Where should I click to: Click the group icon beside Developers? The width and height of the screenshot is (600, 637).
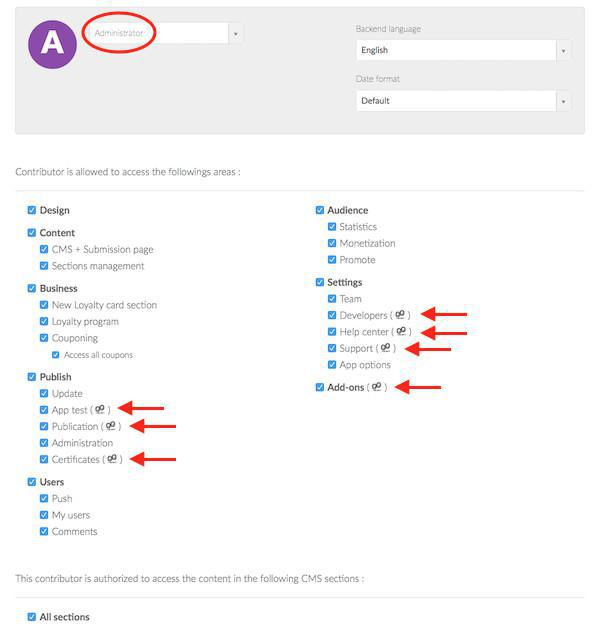click(401, 315)
